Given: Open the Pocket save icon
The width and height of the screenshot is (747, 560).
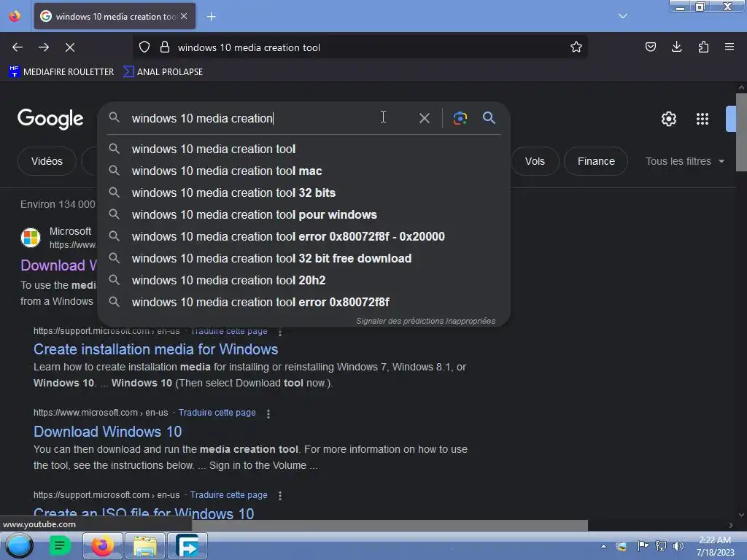Looking at the screenshot, I should point(650,47).
